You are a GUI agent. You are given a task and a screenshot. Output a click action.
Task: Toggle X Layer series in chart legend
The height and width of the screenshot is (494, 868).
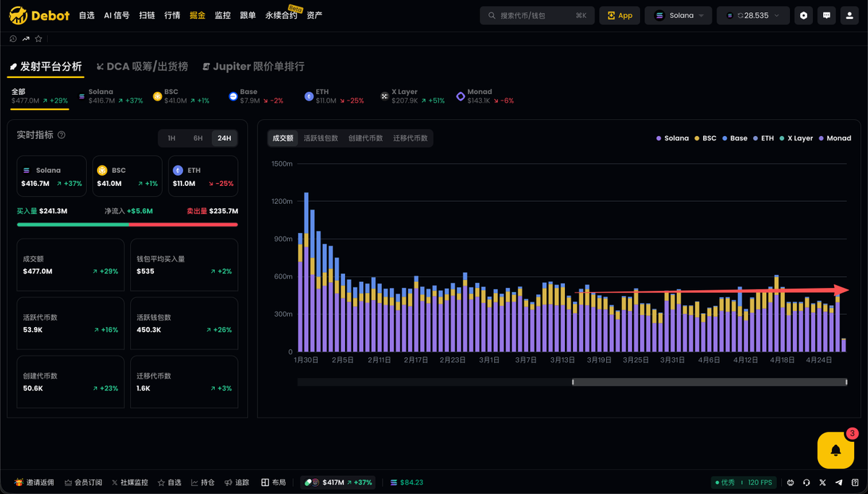pos(796,138)
